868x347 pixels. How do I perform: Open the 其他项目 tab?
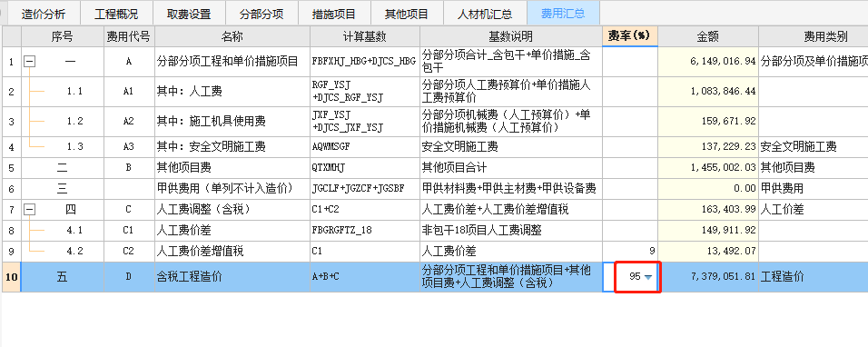click(x=407, y=14)
